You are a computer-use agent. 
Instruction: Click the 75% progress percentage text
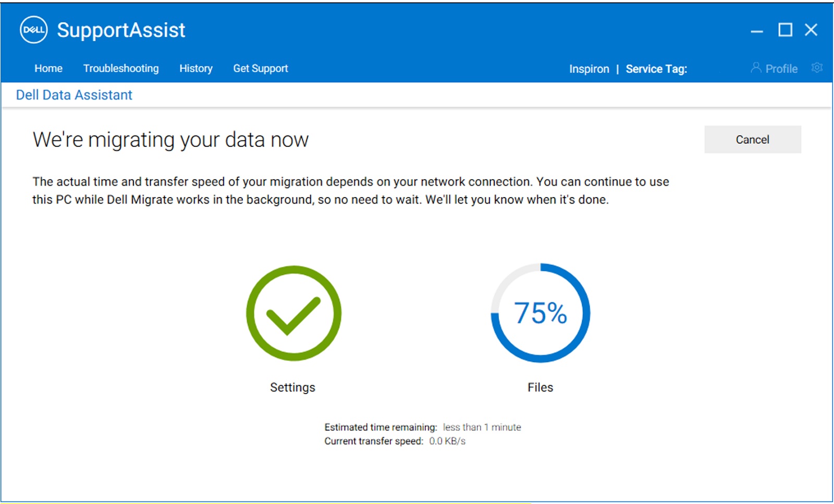pyautogui.click(x=541, y=313)
